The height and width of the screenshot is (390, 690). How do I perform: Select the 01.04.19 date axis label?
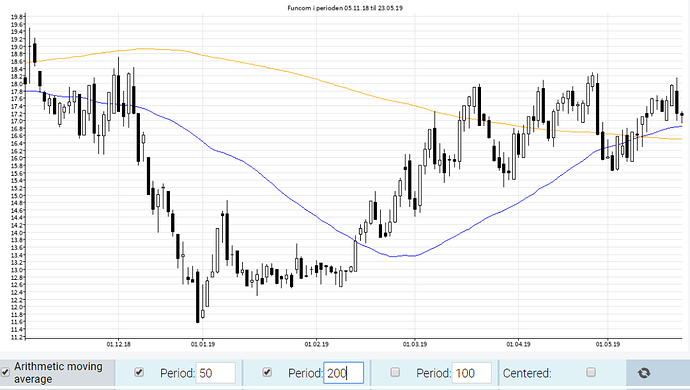[518, 344]
